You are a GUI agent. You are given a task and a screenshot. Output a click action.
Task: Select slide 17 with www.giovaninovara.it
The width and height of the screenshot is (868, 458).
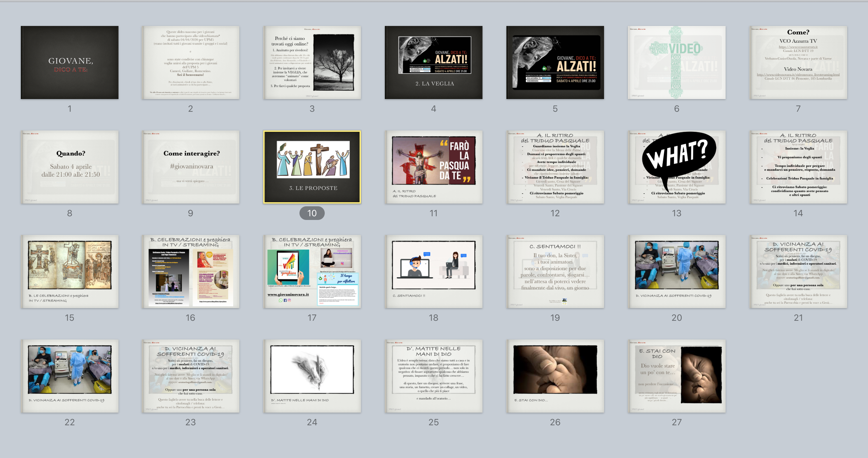click(x=312, y=272)
